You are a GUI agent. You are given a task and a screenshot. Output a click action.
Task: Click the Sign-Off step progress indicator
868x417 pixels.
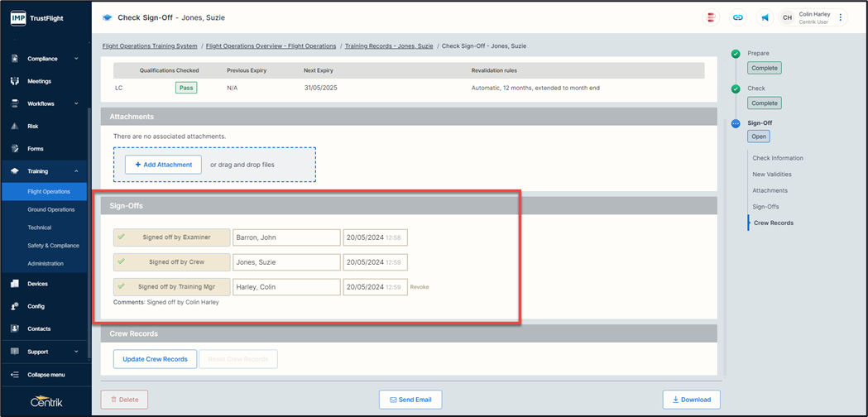pyautogui.click(x=736, y=123)
